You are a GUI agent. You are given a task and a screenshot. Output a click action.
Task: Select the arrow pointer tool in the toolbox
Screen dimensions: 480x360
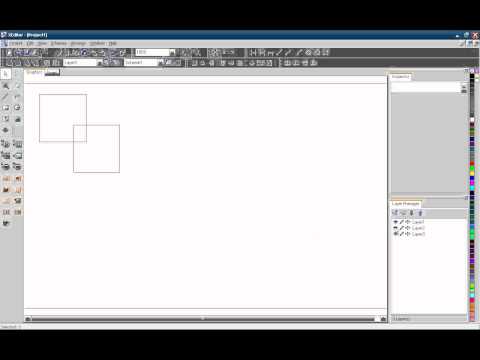(6, 74)
